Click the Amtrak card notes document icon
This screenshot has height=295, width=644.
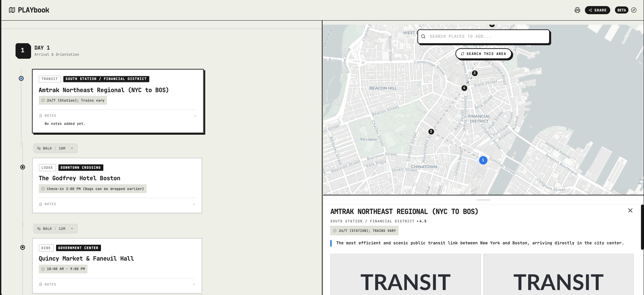(x=41, y=116)
